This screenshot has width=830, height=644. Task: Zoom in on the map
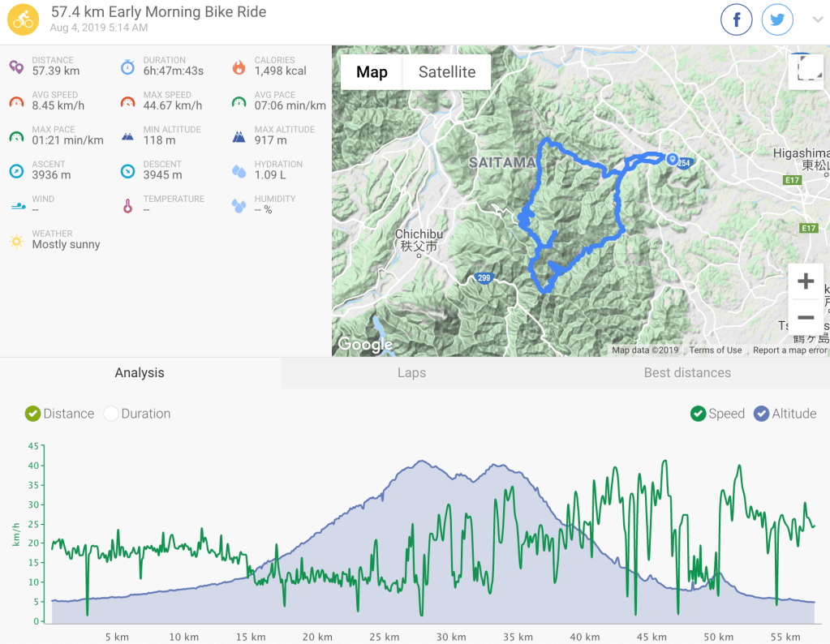[805, 281]
